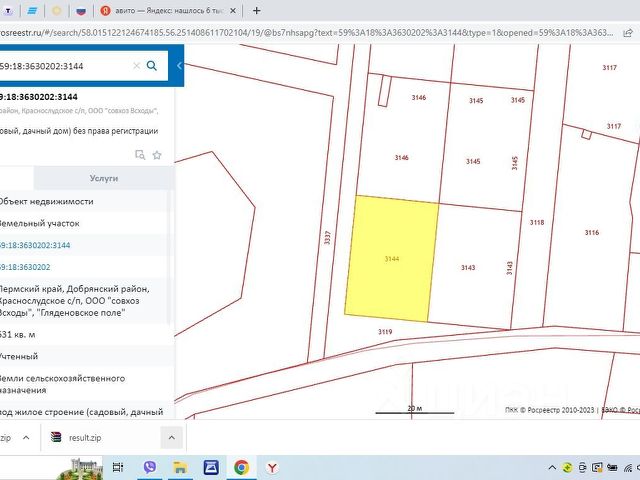640x480 pixels.
Task: Open Viber from the taskbar
Action: pyautogui.click(x=149, y=467)
